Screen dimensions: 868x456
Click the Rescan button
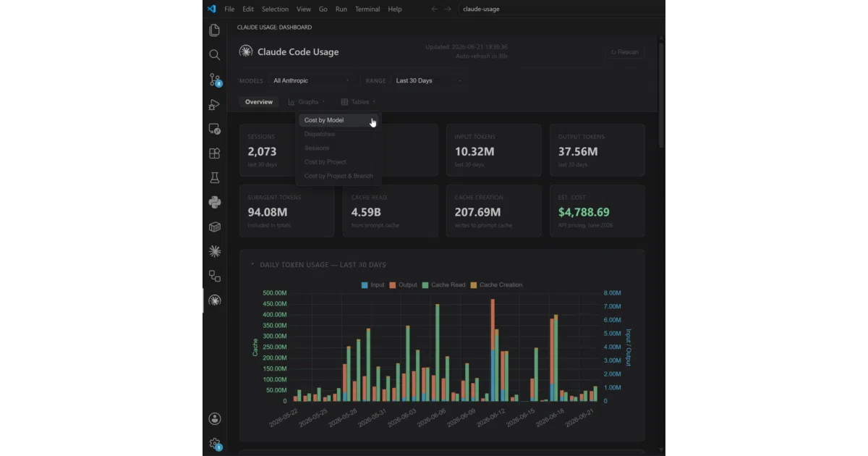625,52
